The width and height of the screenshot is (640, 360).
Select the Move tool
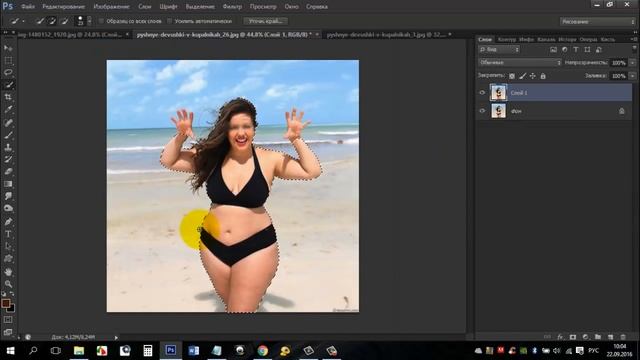point(8,48)
